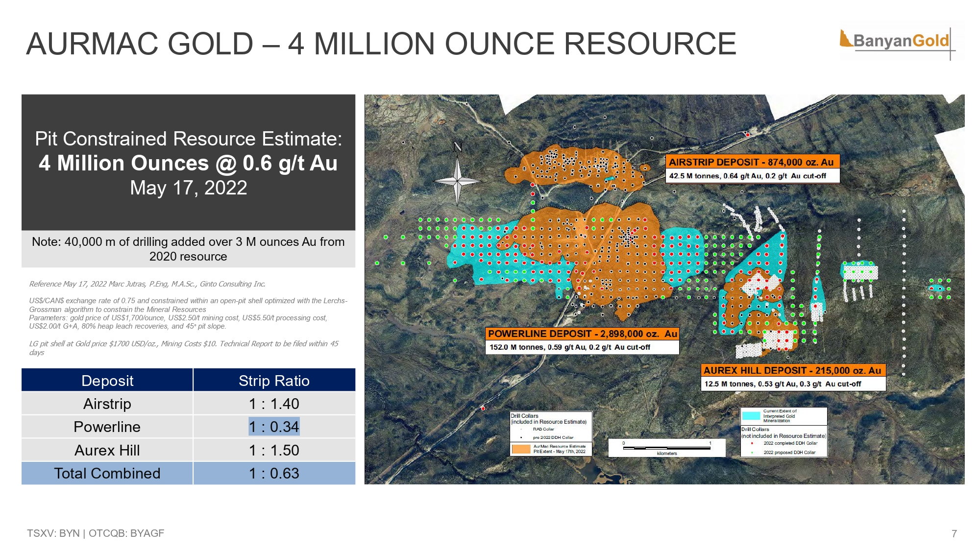980x551 pixels.
Task: Click the highlighted 1 : 0.34 strip ratio
Action: 274,427
